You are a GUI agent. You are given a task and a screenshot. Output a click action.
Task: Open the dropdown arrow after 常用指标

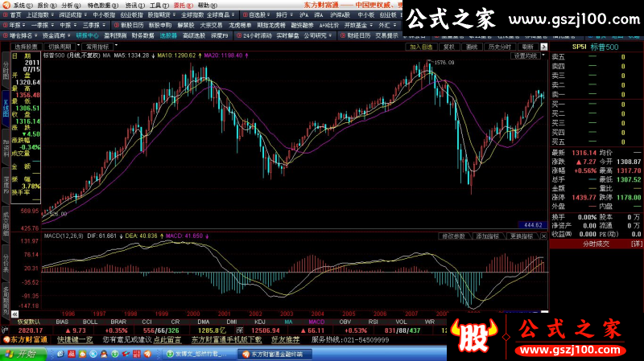point(116,46)
